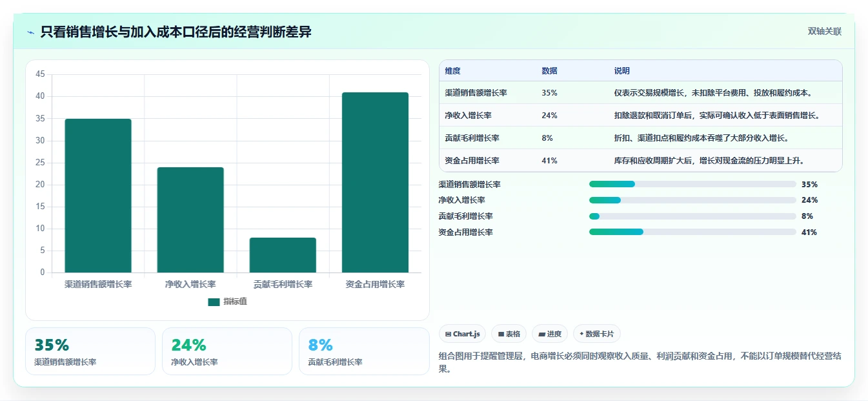The image size is (868, 401).
Task: Select the Chart.js tag chip
Action: coord(462,334)
